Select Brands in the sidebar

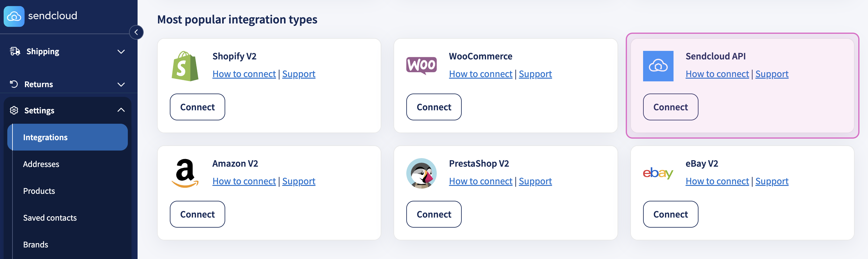point(36,244)
